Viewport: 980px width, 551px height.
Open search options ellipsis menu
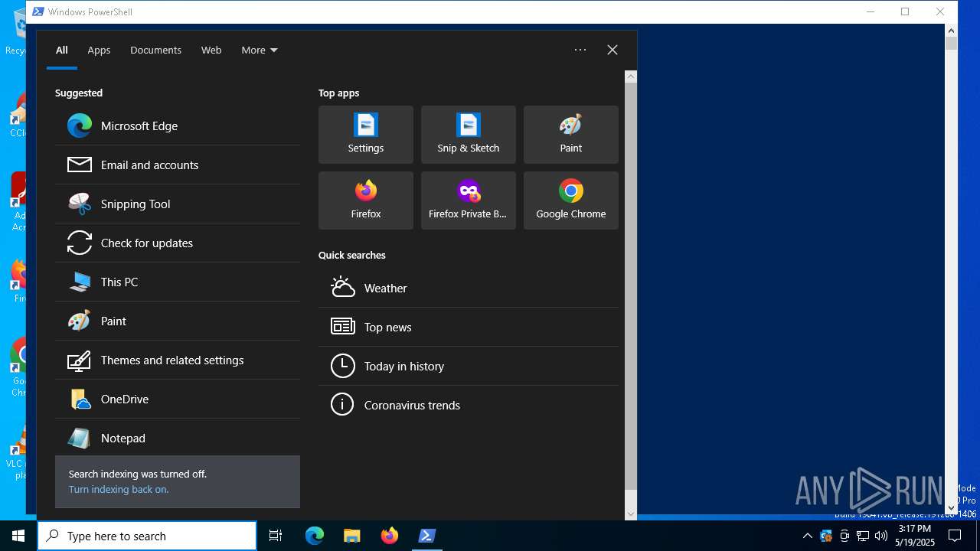tap(580, 50)
